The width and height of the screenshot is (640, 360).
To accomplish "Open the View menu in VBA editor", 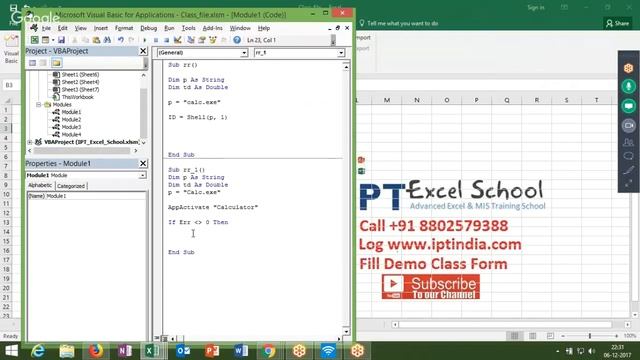I will [x=80, y=28].
